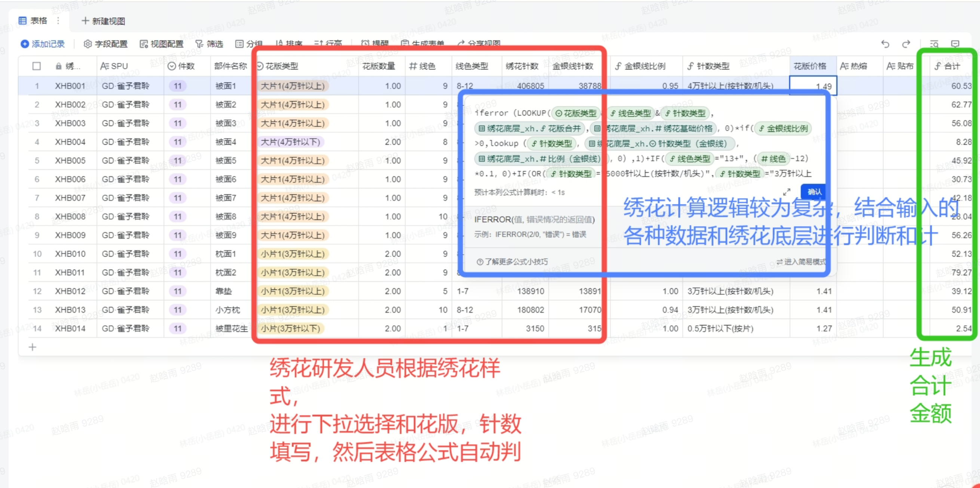Click add-row plus below the table
The height and width of the screenshot is (488, 980).
pos(33,347)
